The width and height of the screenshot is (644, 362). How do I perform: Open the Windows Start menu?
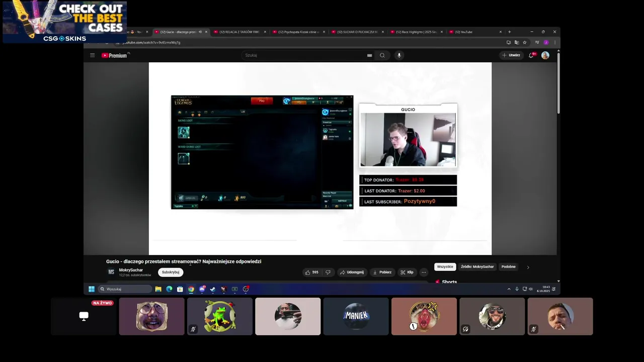point(92,289)
